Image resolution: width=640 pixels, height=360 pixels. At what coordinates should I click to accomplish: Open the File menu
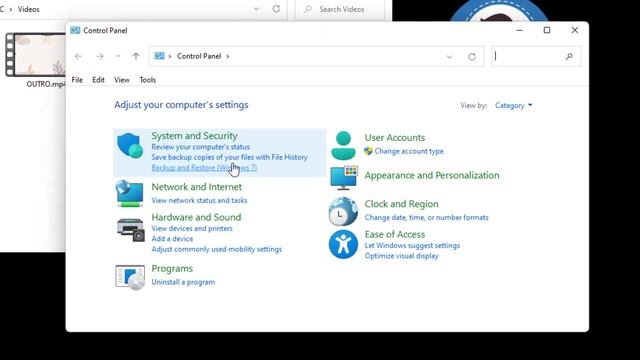click(77, 80)
